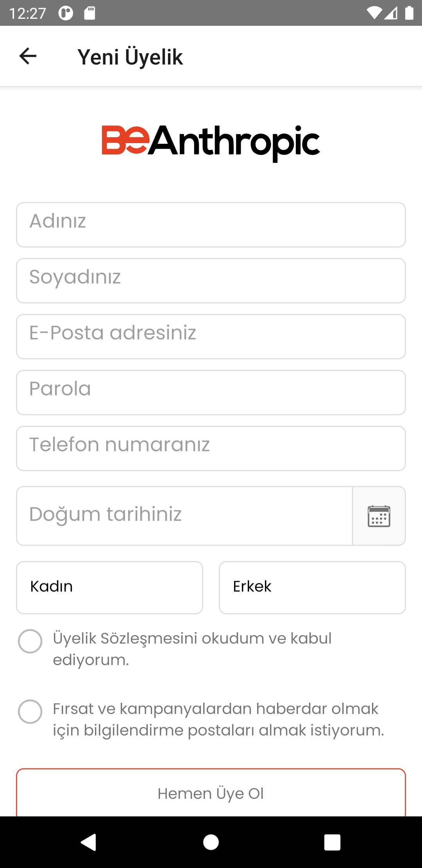Viewport: 422px width, 868px height.
Task: Select Kadın as gender
Action: click(x=109, y=588)
